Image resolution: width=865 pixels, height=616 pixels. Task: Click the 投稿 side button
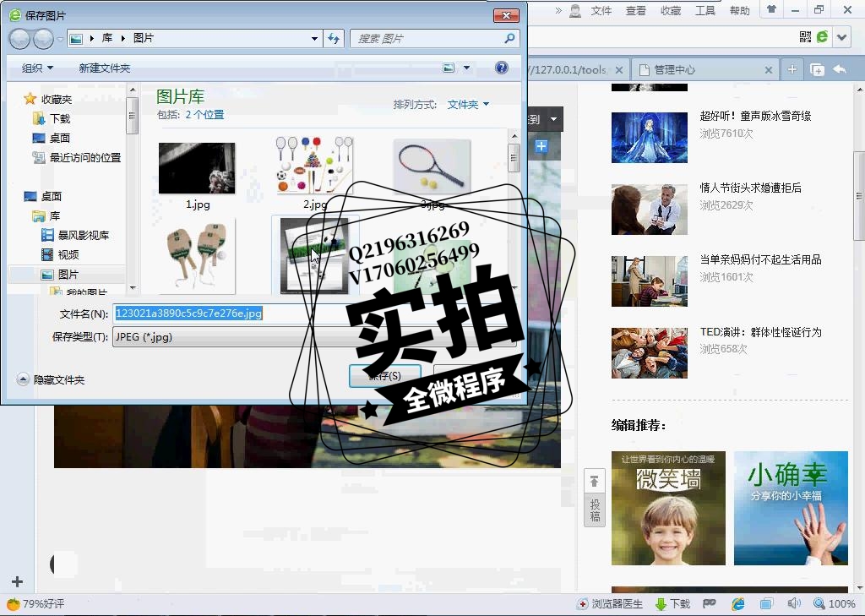[x=594, y=510]
